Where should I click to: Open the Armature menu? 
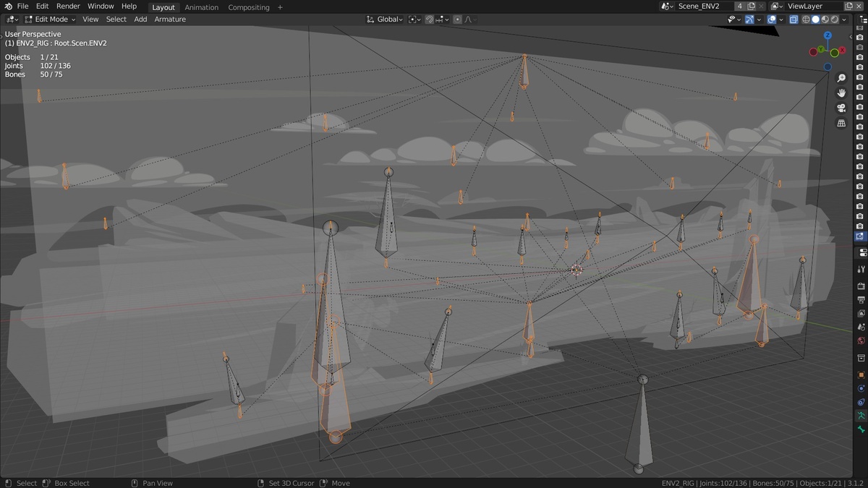tap(170, 20)
